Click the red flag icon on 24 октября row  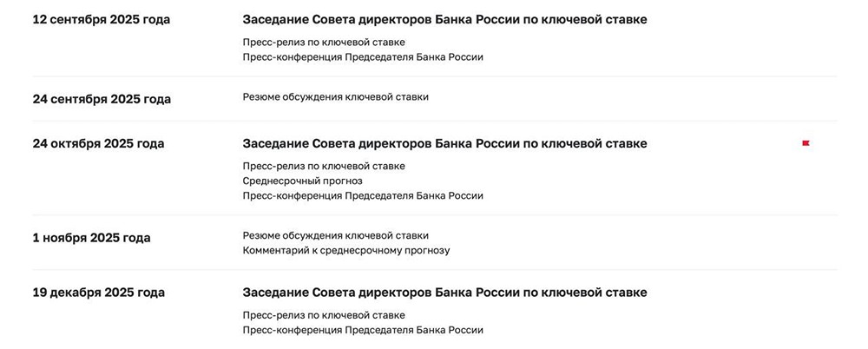pos(806,143)
